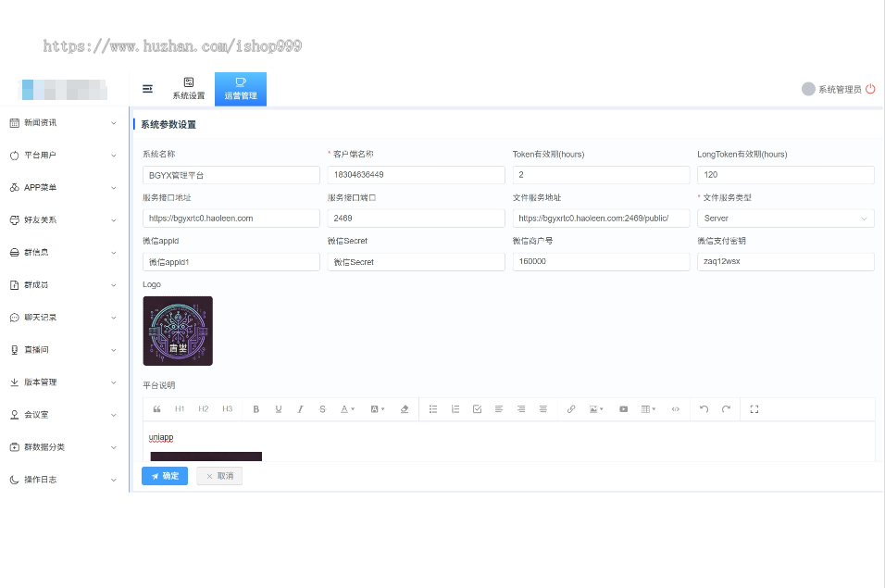885x588 pixels.
Task: Toggle italic formatting in editor
Action: 300,409
